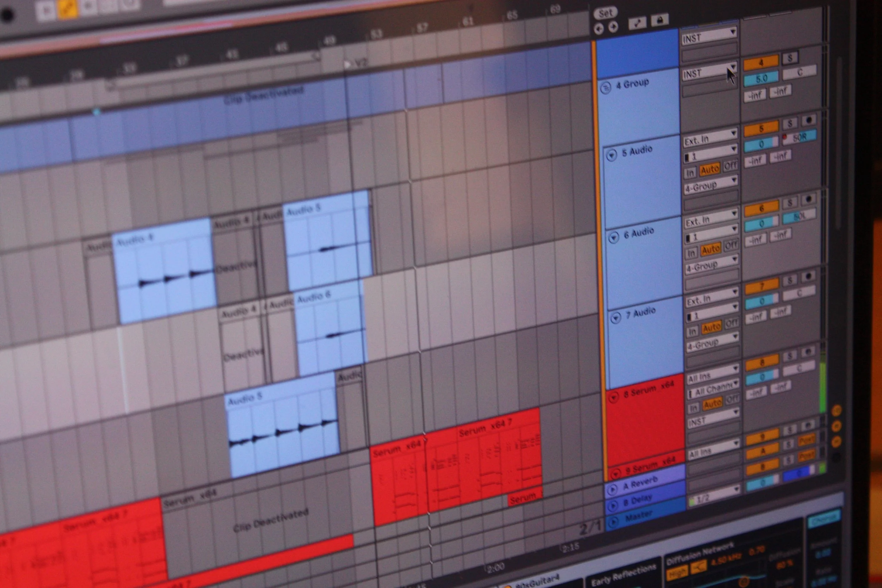This screenshot has height=588, width=882.
Task: Collapse the 7 Audio track fold arrow
Action: click(x=616, y=319)
